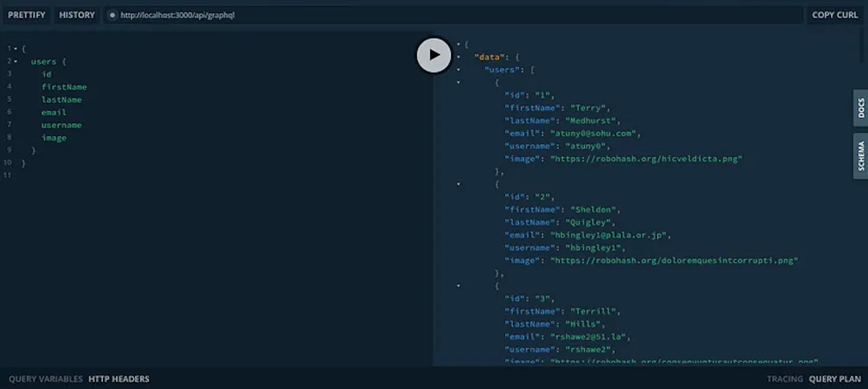
Task: Click 'username' in the query editor
Action: click(61, 125)
